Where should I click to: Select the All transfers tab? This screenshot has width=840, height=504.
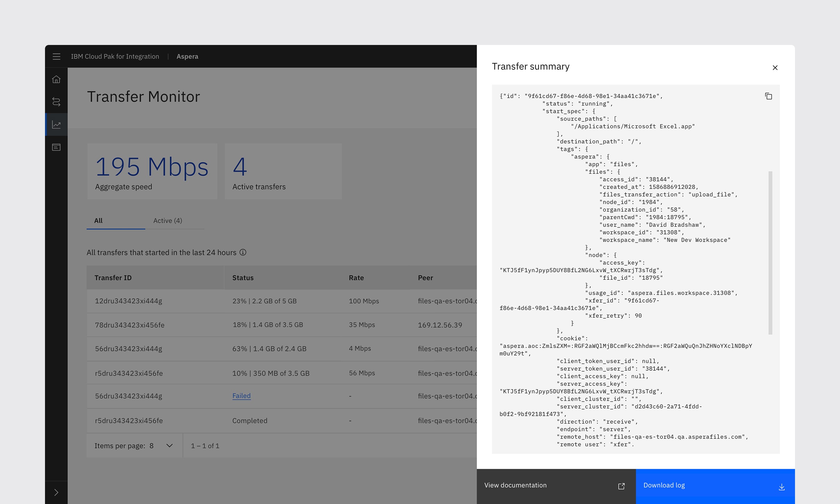98,221
